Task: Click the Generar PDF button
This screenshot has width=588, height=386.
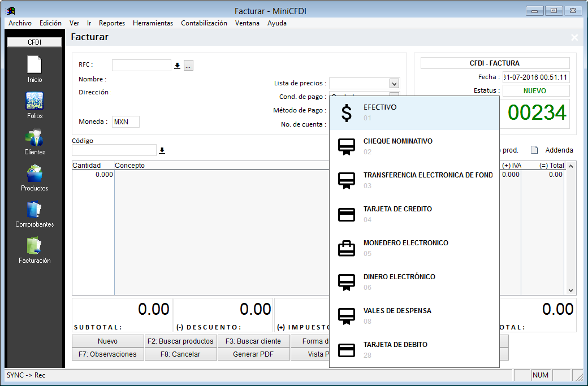Action: pyautogui.click(x=253, y=354)
